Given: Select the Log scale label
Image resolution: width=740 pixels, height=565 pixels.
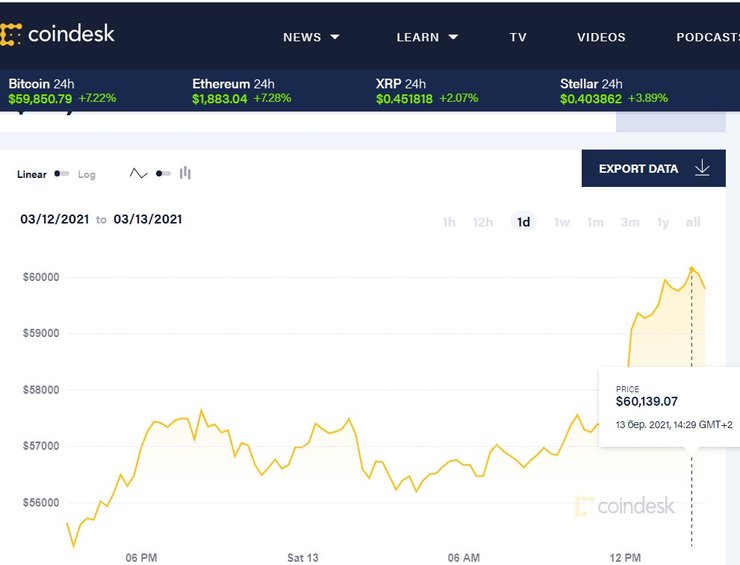Looking at the screenshot, I should tap(86, 174).
